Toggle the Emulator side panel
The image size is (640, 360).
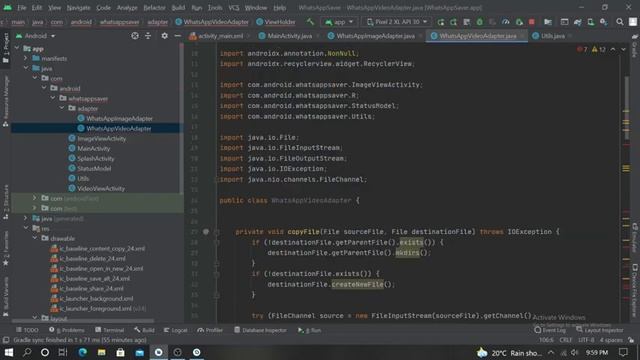click(x=635, y=238)
